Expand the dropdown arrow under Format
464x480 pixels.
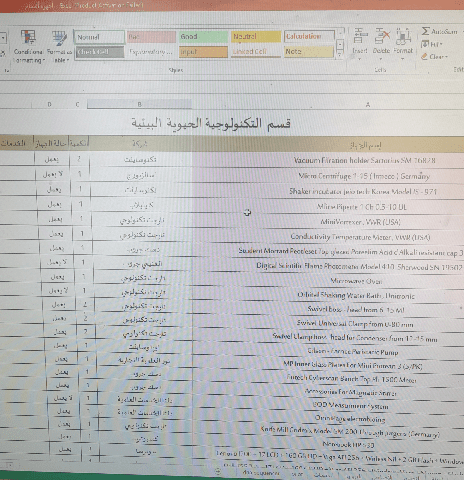[x=403, y=59]
